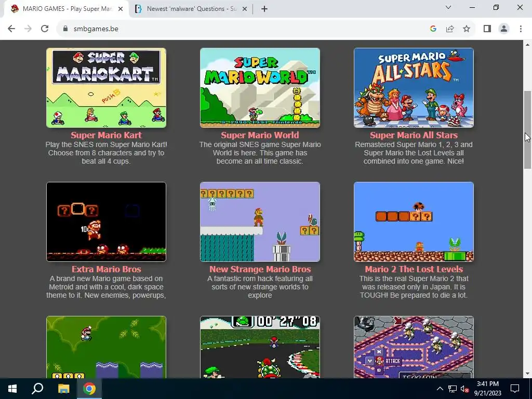Screen dimensions: 532x399
Task: Click the Google icon in address bar
Action: [x=433, y=29]
